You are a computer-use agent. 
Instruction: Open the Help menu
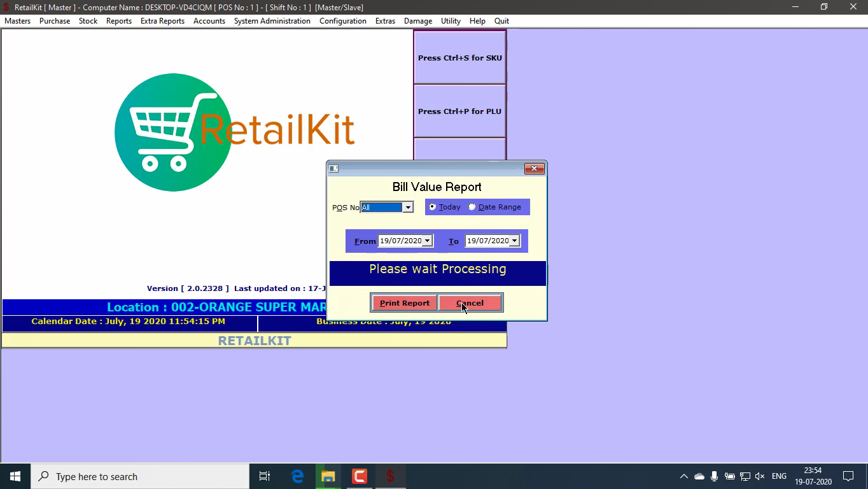tap(477, 21)
